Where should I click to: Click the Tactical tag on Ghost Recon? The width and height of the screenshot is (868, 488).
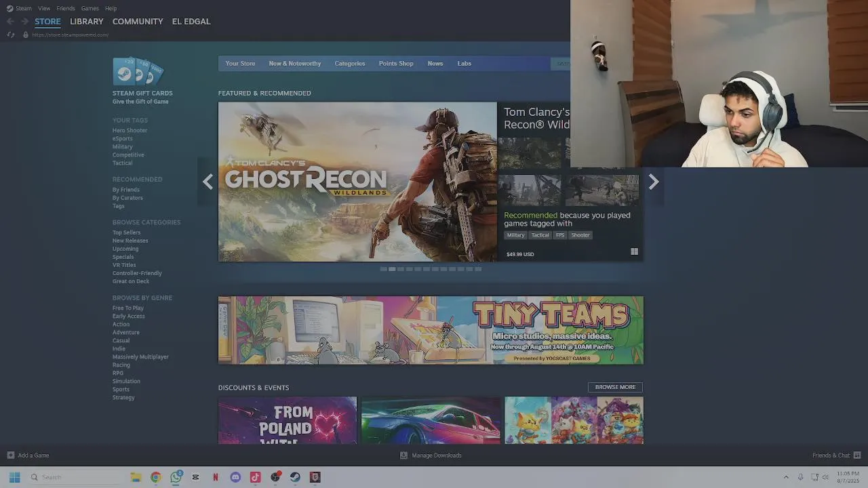tap(540, 235)
